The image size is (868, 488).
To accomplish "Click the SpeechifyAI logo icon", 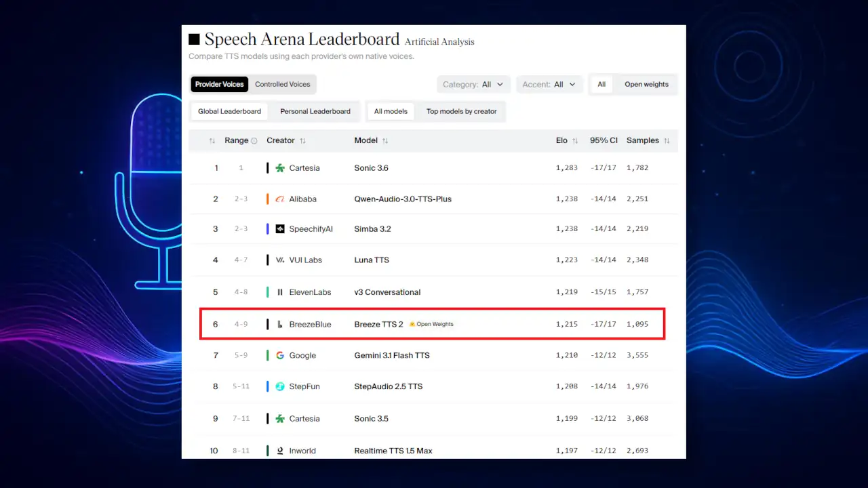I will [x=280, y=229].
